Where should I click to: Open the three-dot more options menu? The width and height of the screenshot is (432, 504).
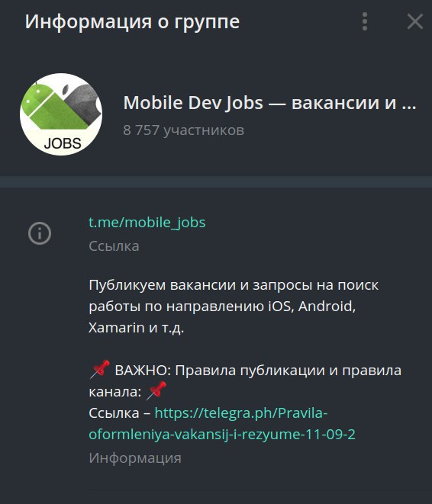click(x=364, y=21)
